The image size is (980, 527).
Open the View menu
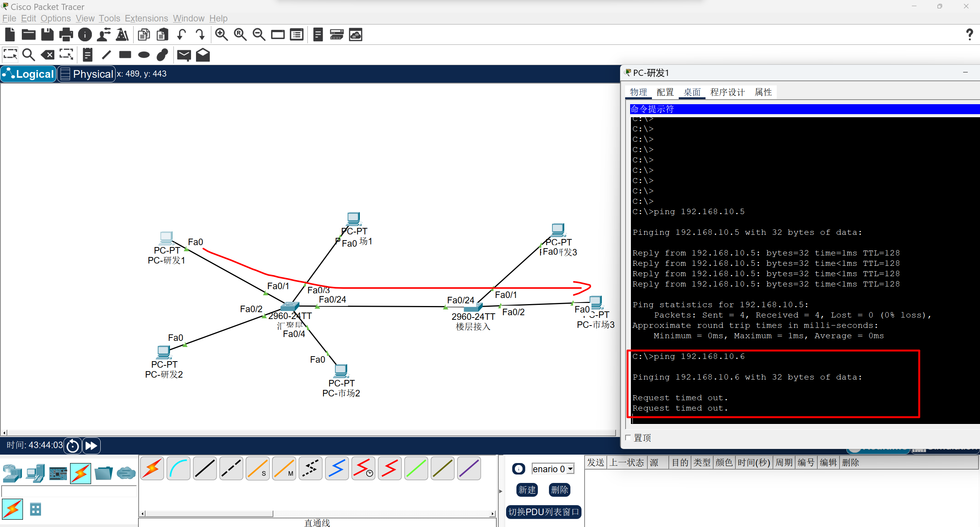[85, 18]
